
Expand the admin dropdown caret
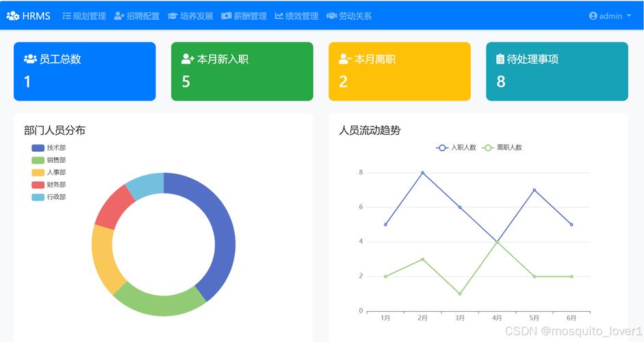click(629, 16)
